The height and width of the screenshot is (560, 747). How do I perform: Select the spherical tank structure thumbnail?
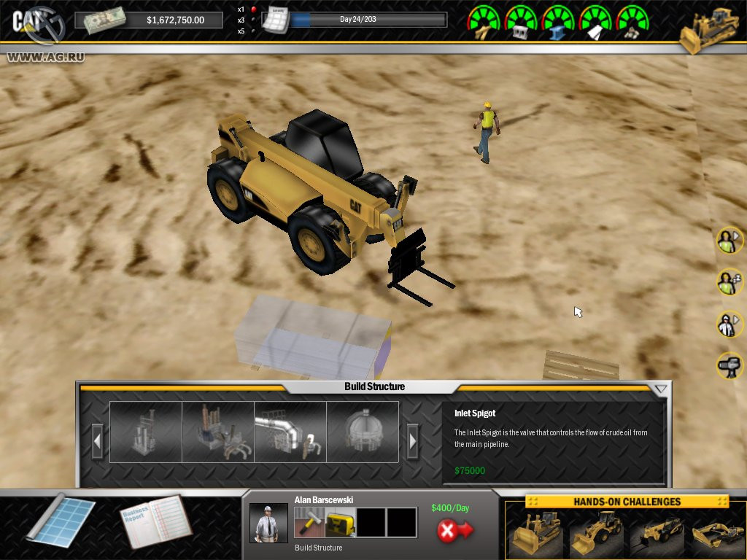363,432
